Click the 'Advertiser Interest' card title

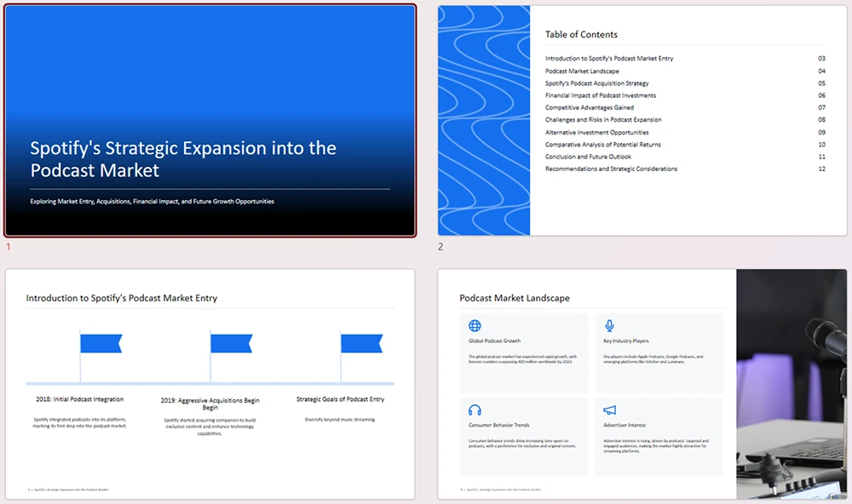[x=625, y=426]
